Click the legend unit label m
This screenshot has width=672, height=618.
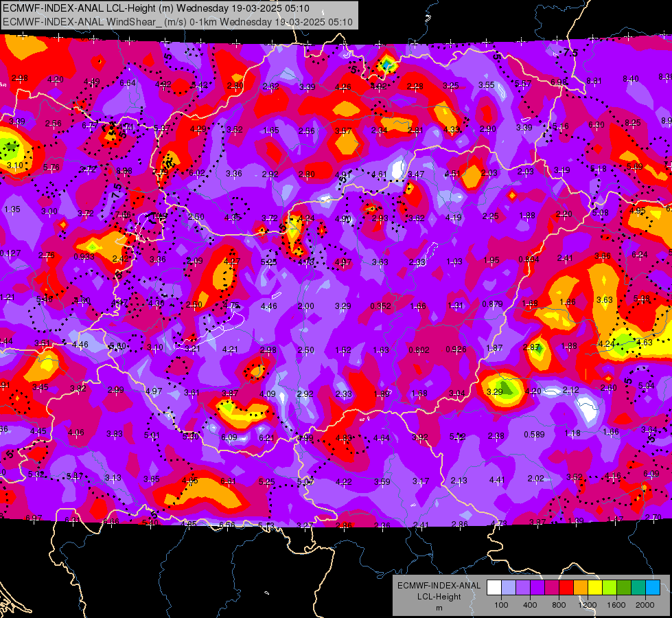tap(439, 608)
